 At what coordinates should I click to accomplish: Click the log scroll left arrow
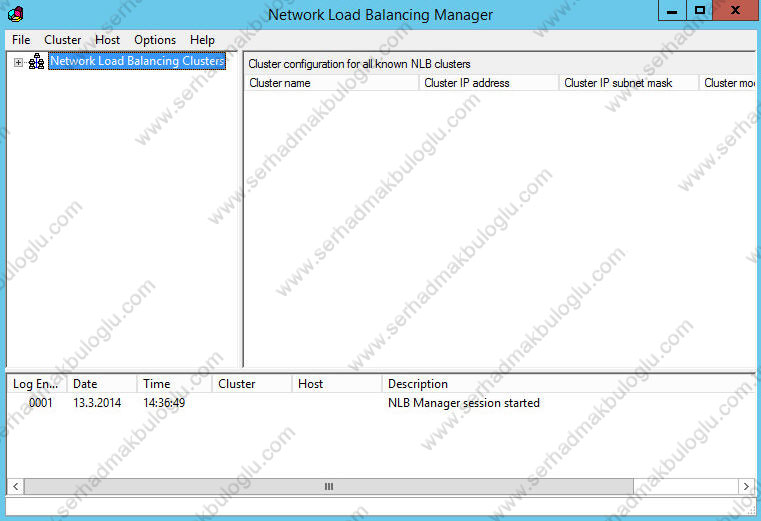tap(16, 486)
